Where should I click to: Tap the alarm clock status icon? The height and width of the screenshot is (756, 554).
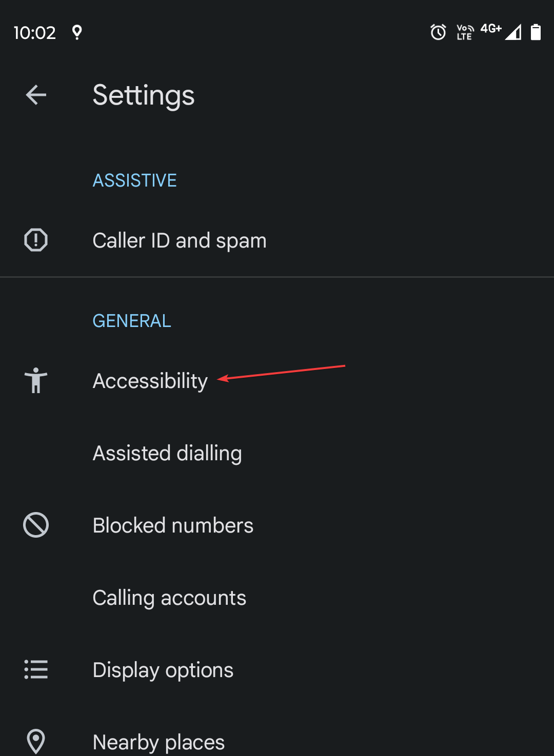pos(438,32)
